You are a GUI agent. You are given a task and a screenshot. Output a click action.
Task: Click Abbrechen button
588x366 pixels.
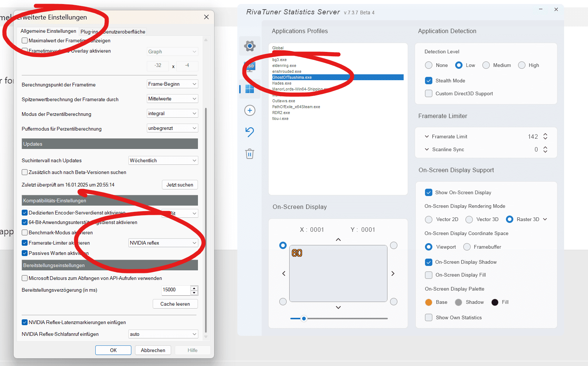click(x=153, y=350)
